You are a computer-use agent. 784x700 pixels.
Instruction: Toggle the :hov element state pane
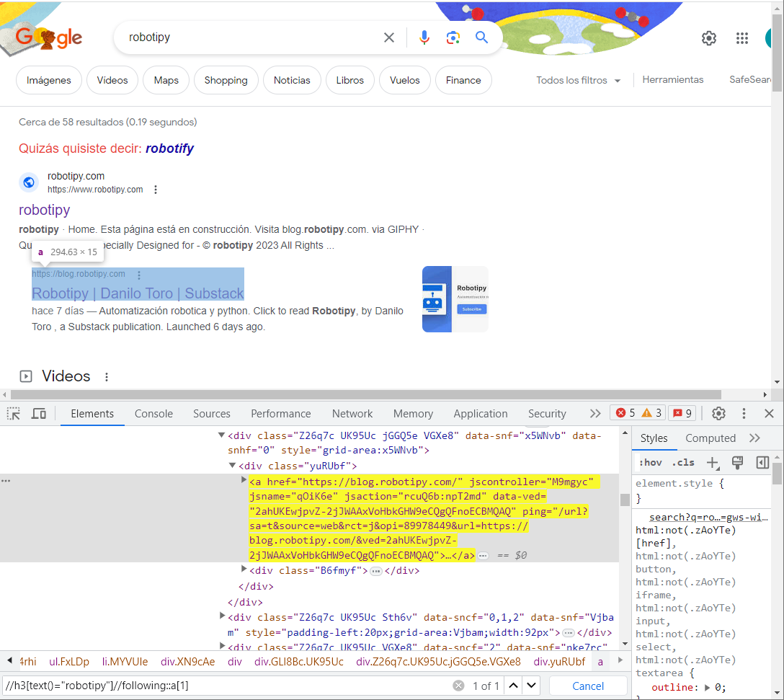point(651,462)
